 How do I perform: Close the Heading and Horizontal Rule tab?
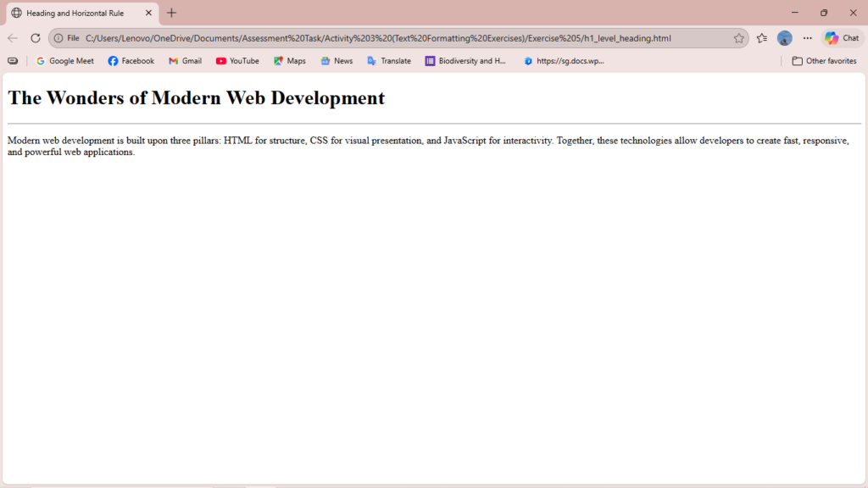(149, 13)
